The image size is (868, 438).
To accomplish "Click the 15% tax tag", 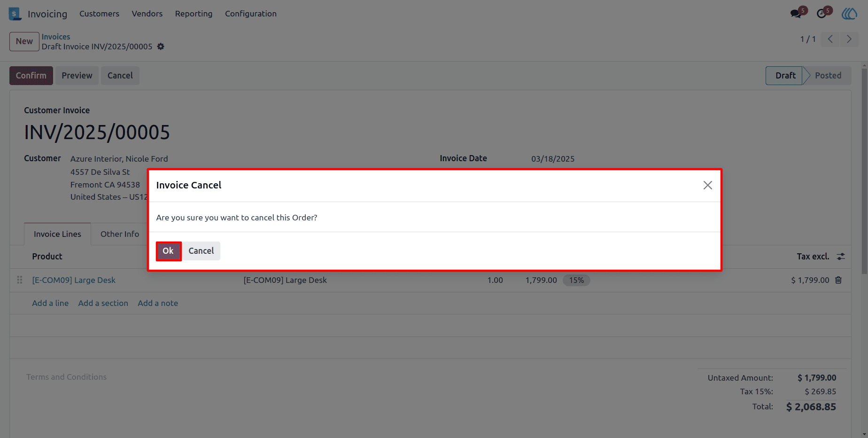I will [576, 280].
